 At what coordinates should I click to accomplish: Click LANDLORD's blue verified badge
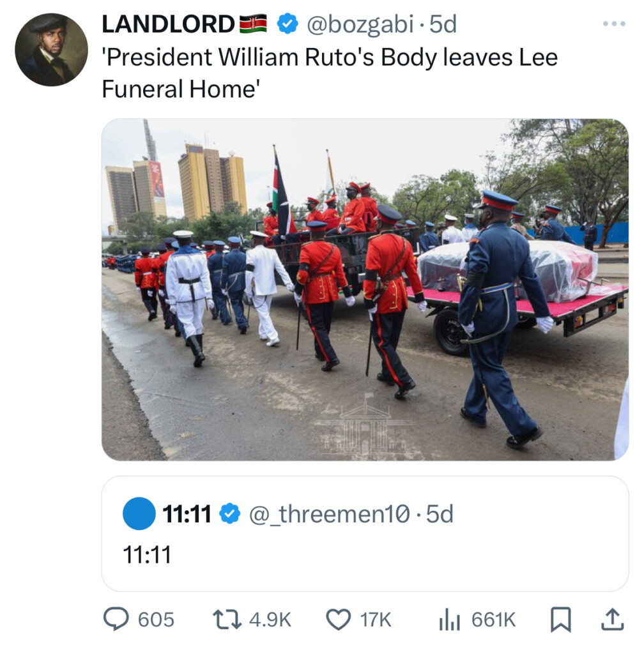click(x=287, y=24)
